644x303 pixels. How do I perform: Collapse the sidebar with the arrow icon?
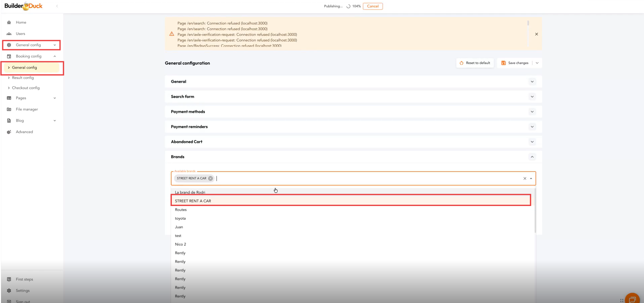pos(57,6)
